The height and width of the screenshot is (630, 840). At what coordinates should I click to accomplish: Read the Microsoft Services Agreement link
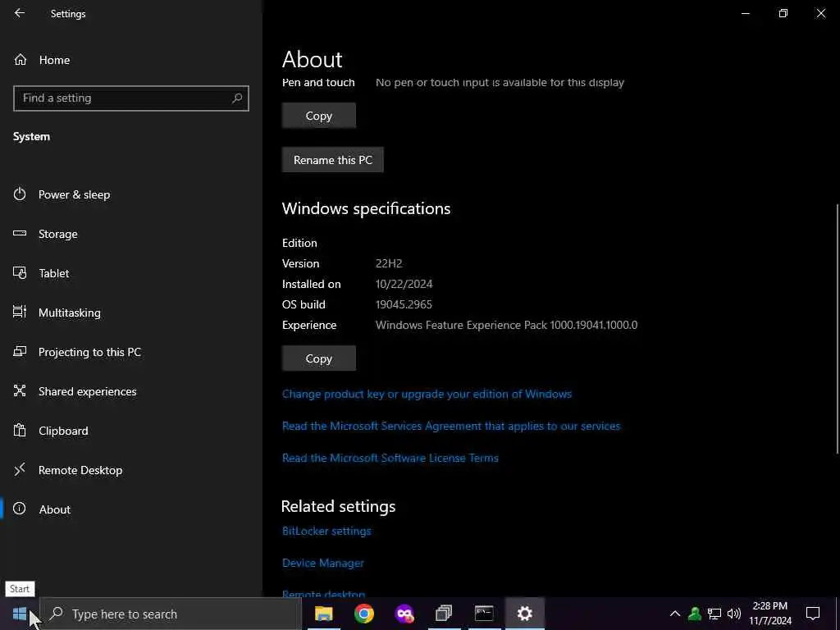coord(451,426)
